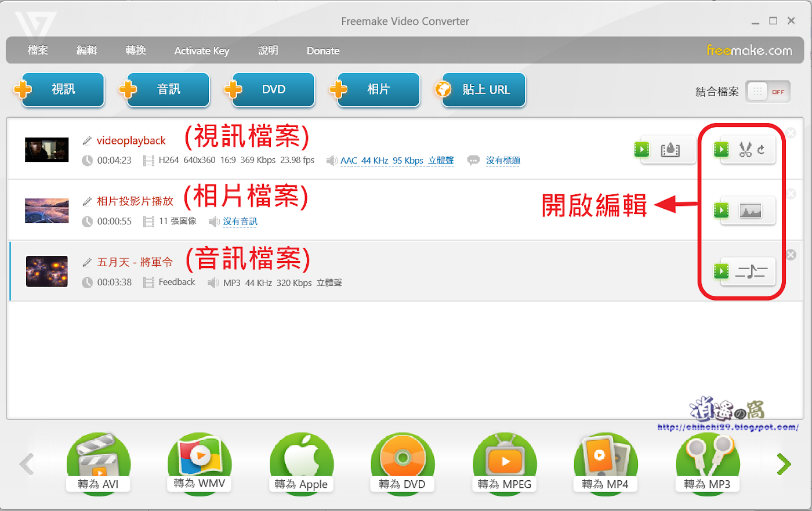Open the 轉換 menu

[136, 50]
